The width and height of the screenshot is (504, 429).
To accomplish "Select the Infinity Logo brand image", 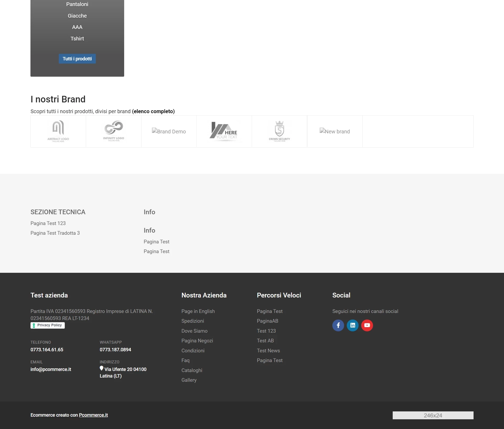I will (114, 131).
